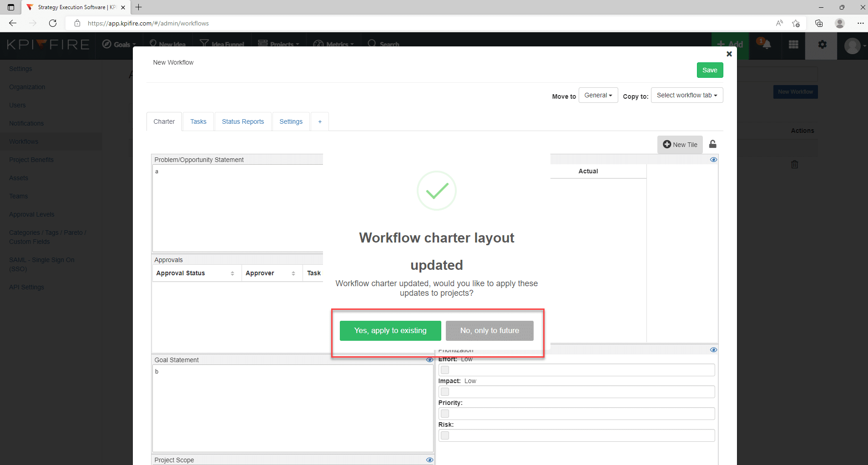This screenshot has height=465, width=868.
Task: Toggle Prioritization tile visibility eye
Action: (713, 350)
